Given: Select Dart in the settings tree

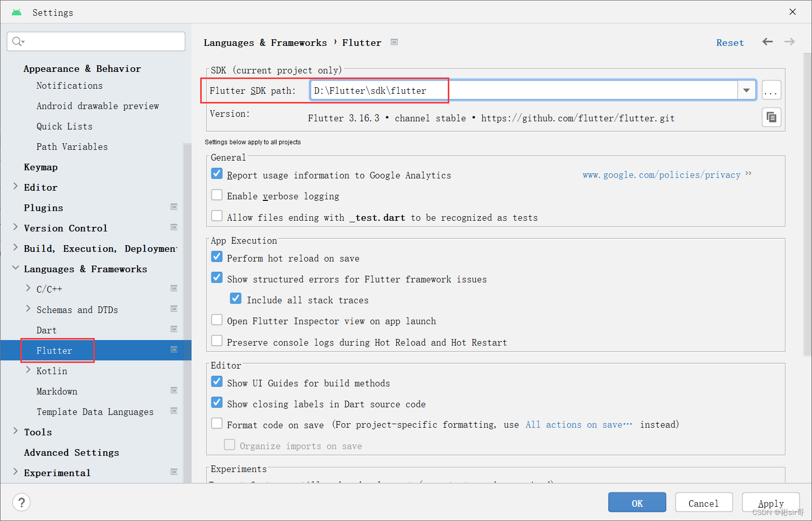Looking at the screenshot, I should tap(46, 330).
